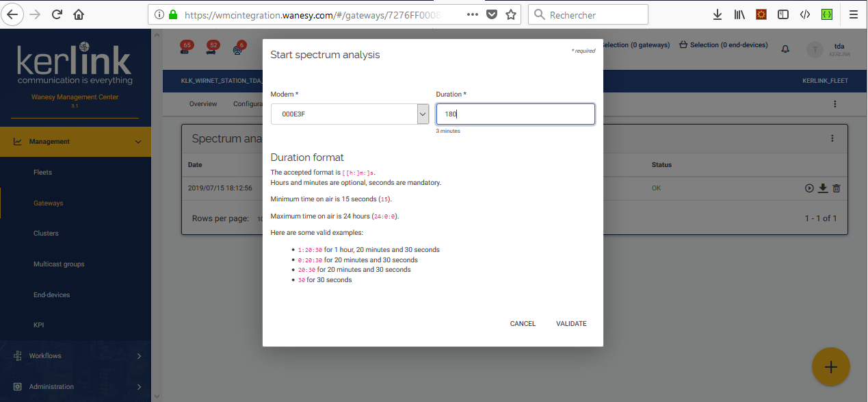Download the spectrum analysis result
Image resolution: width=868 pixels, height=402 pixels.
[x=823, y=188]
